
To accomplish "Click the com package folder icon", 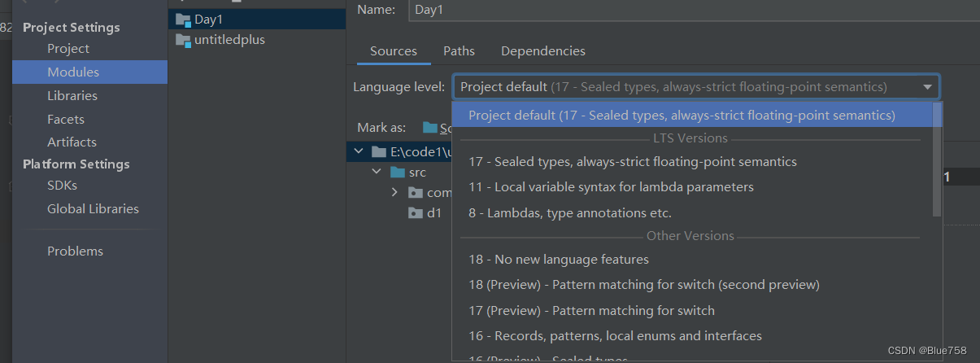I will coord(415,193).
